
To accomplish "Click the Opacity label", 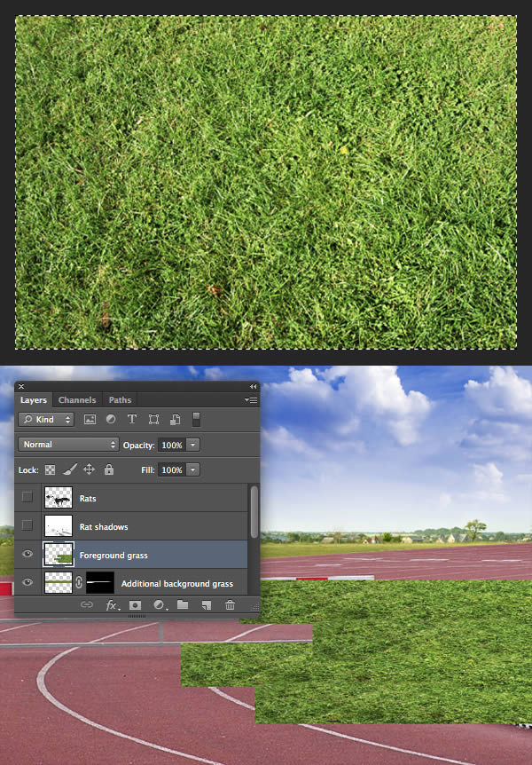I will tap(138, 445).
